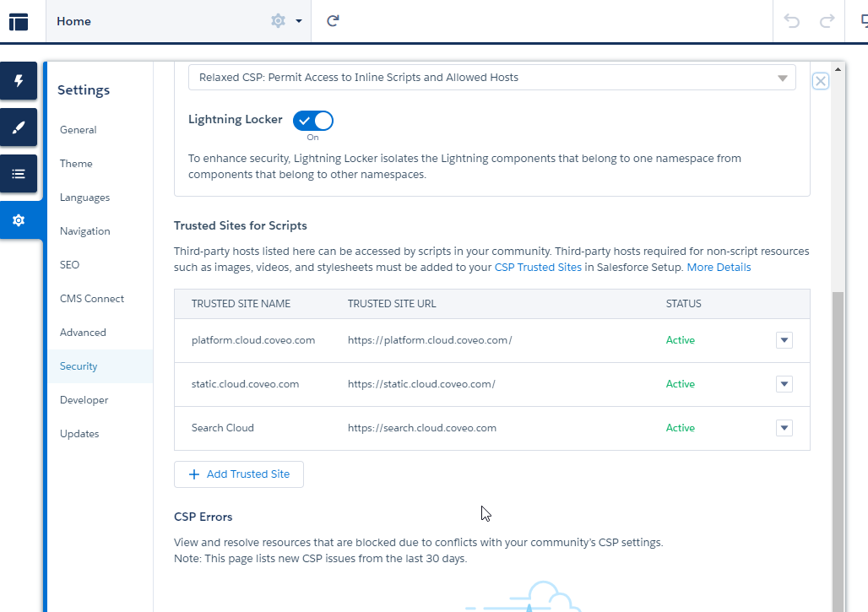Toggle the Lightning Locker switch off

point(313,121)
